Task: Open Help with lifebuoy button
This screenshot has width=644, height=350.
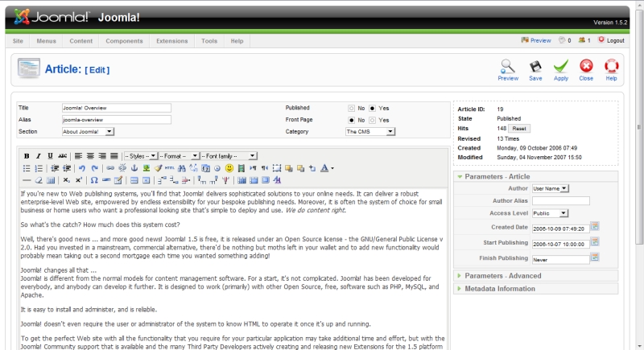Action: coord(611,70)
